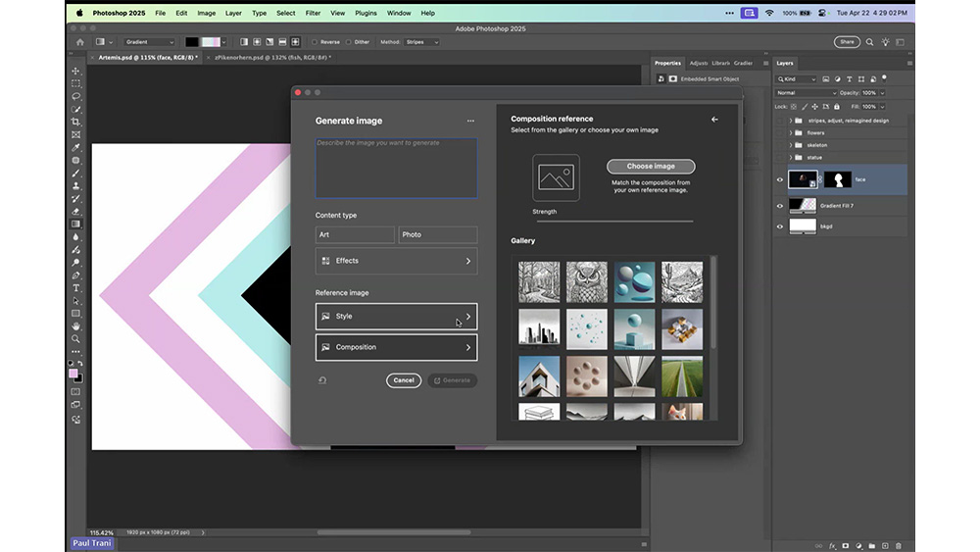Click the Lock position icon
Image resolution: width=980 pixels, height=552 pixels.
point(815,107)
